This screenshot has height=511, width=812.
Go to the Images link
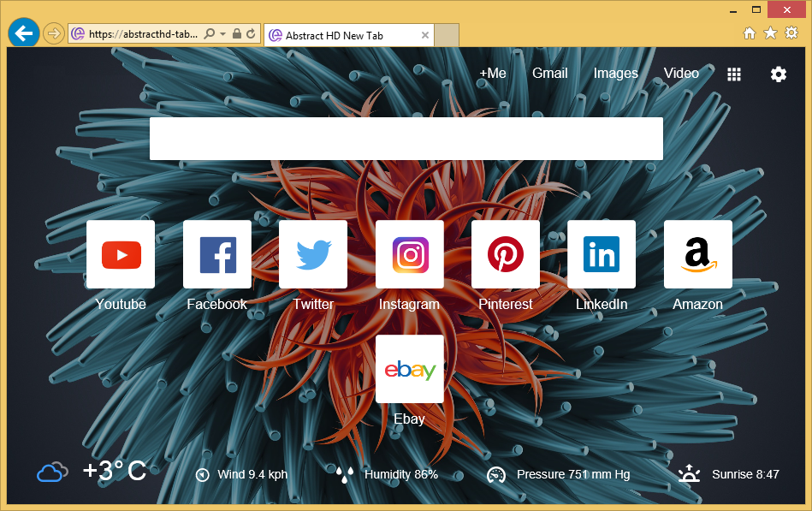coord(616,74)
